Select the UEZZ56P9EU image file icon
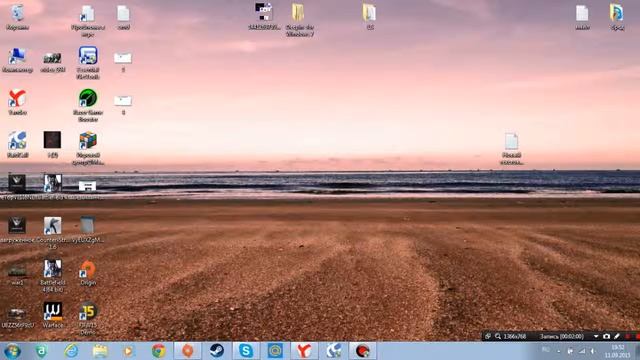640x360 pixels. [x=17, y=317]
